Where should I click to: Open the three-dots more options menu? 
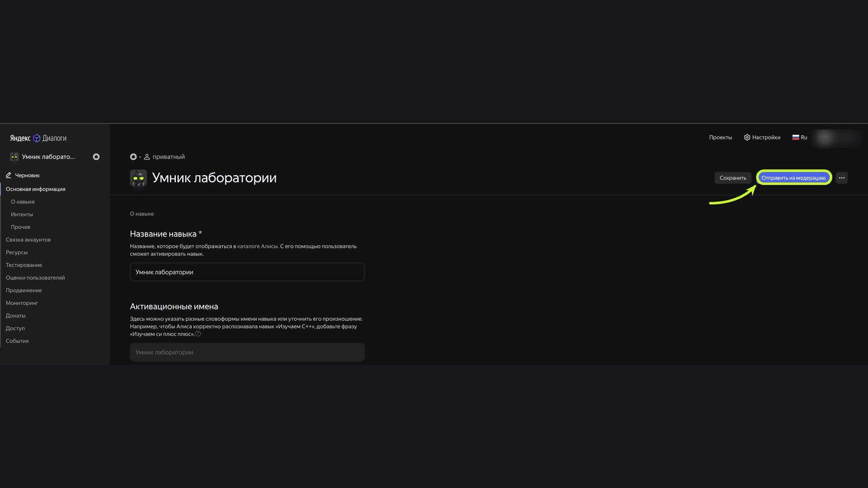point(841,178)
